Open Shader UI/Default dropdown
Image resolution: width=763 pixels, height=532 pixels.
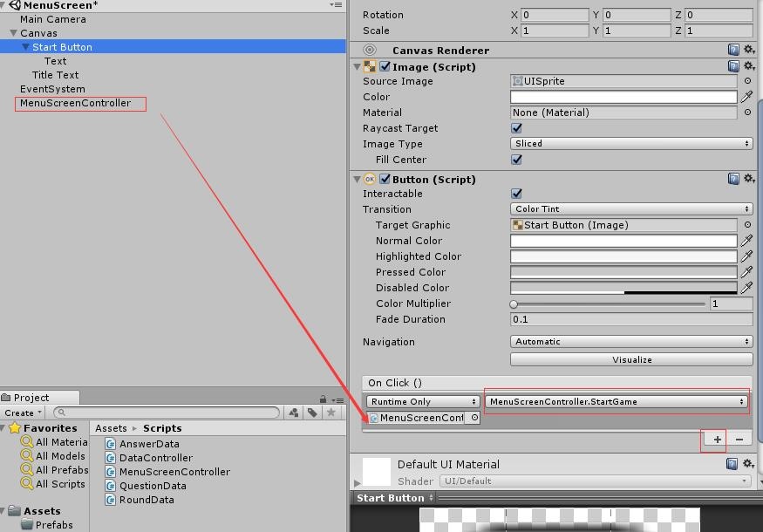(x=596, y=481)
